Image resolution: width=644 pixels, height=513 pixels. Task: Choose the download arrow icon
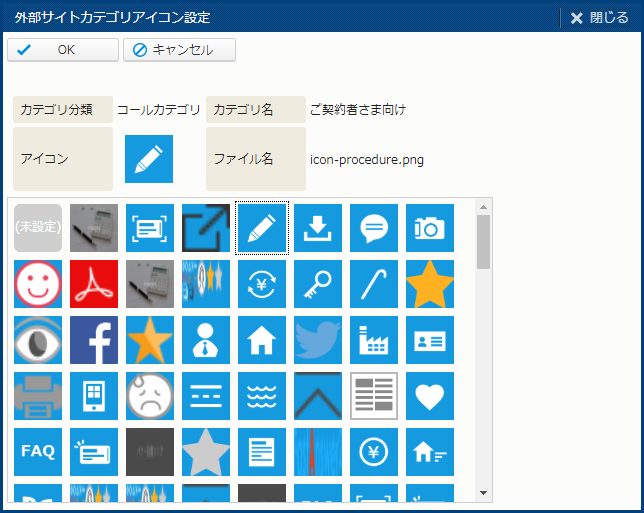(318, 228)
